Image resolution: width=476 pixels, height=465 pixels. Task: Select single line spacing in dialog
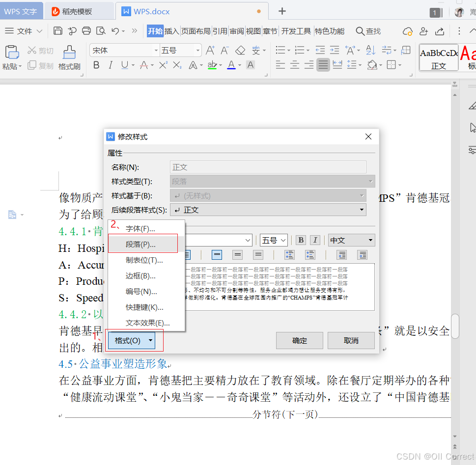tap(217, 255)
